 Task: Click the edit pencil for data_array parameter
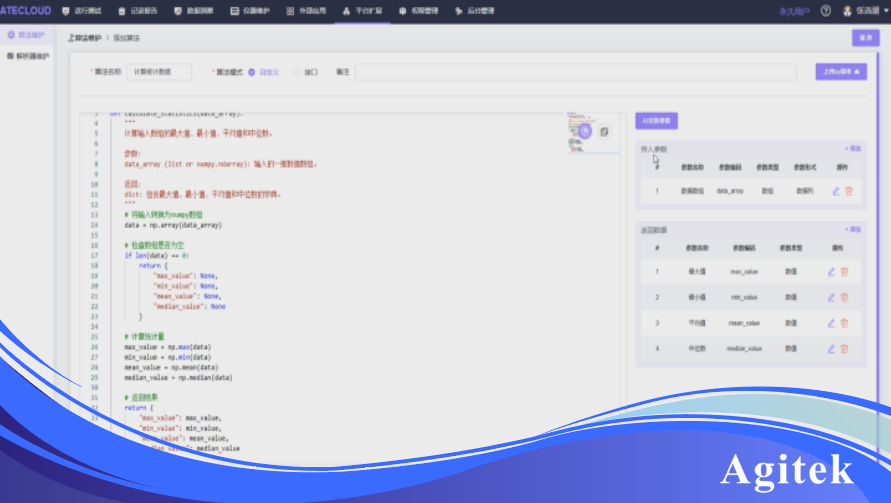point(835,190)
